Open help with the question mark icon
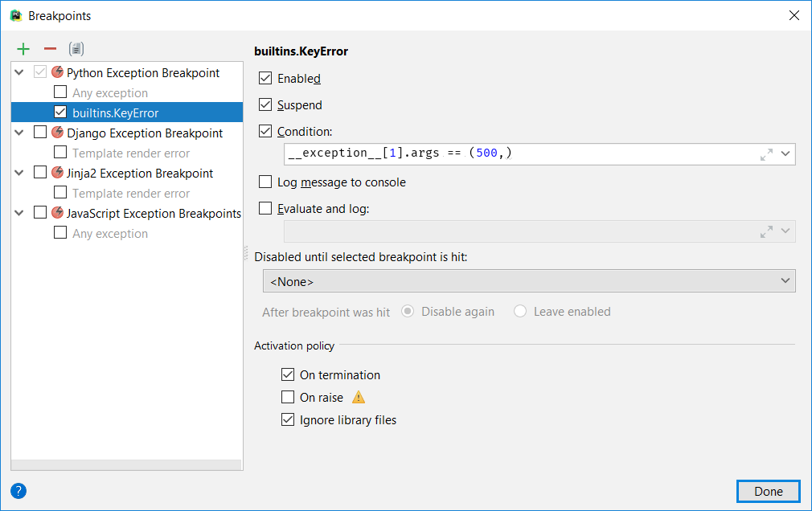The width and height of the screenshot is (812, 511). (x=18, y=491)
